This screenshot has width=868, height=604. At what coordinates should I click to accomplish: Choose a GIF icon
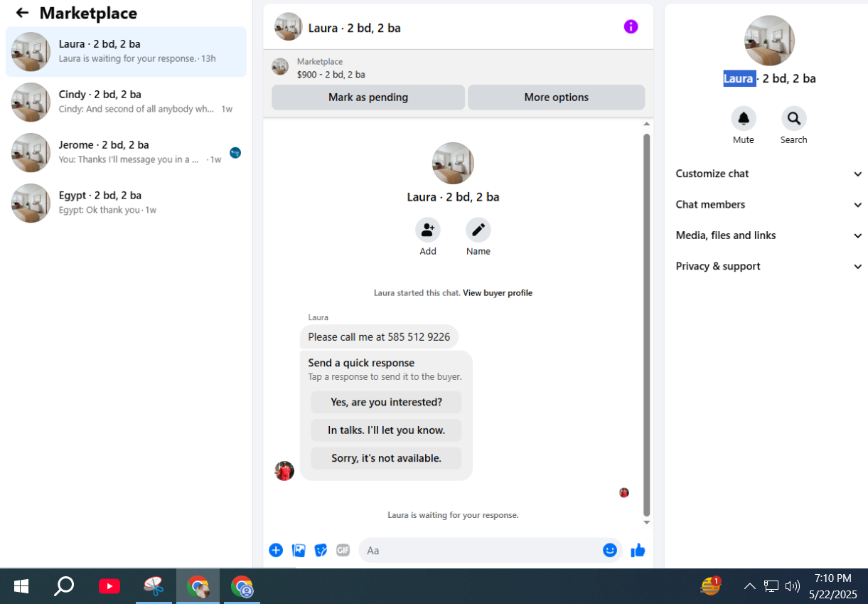click(343, 550)
